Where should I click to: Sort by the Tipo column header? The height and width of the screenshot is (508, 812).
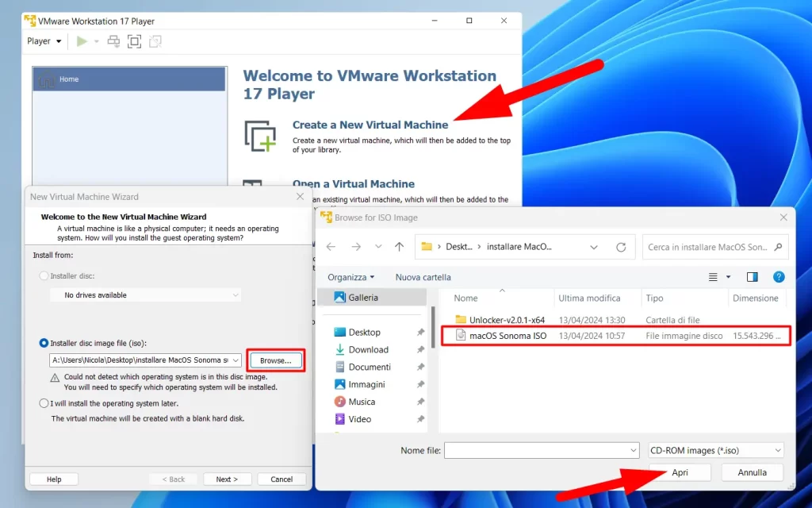coord(654,298)
